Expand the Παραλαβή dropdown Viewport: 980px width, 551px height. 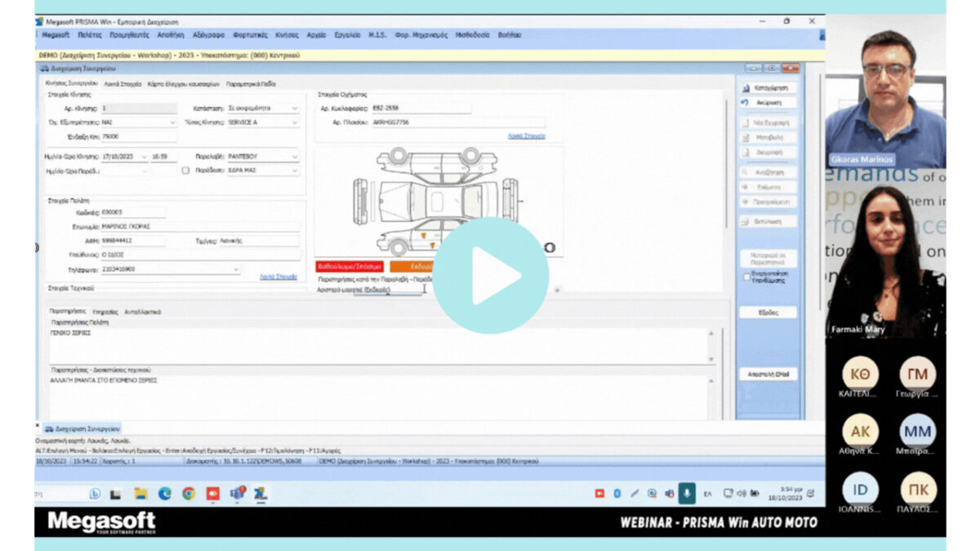[294, 156]
